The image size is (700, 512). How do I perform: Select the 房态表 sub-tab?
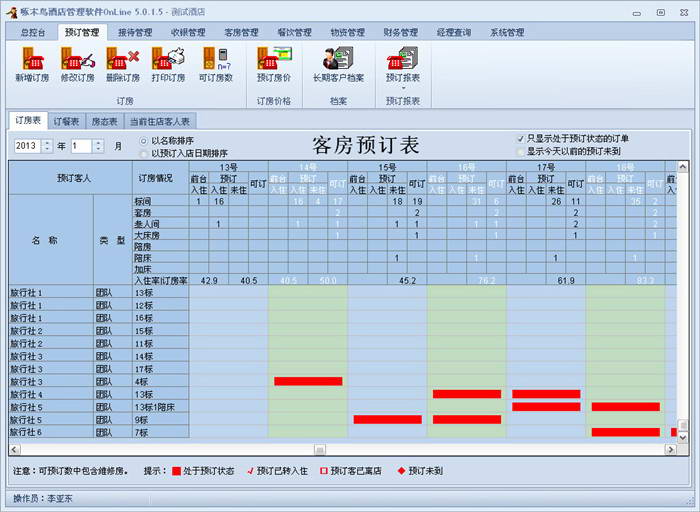pos(104,121)
